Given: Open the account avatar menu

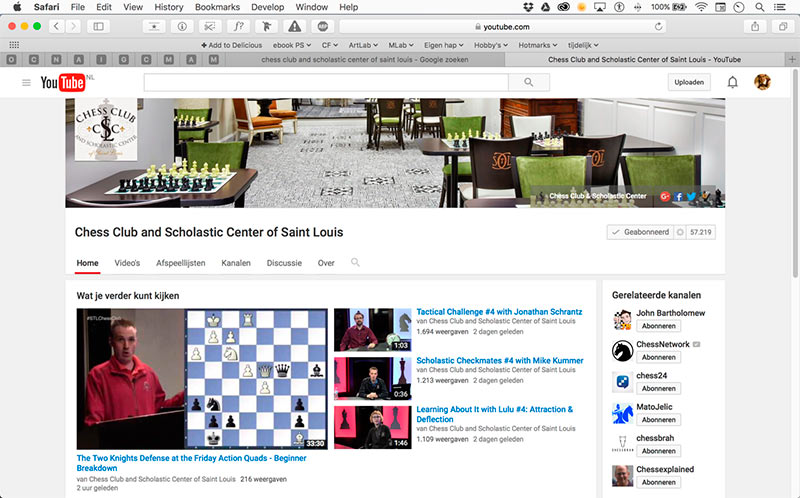Looking at the screenshot, I should click(762, 82).
